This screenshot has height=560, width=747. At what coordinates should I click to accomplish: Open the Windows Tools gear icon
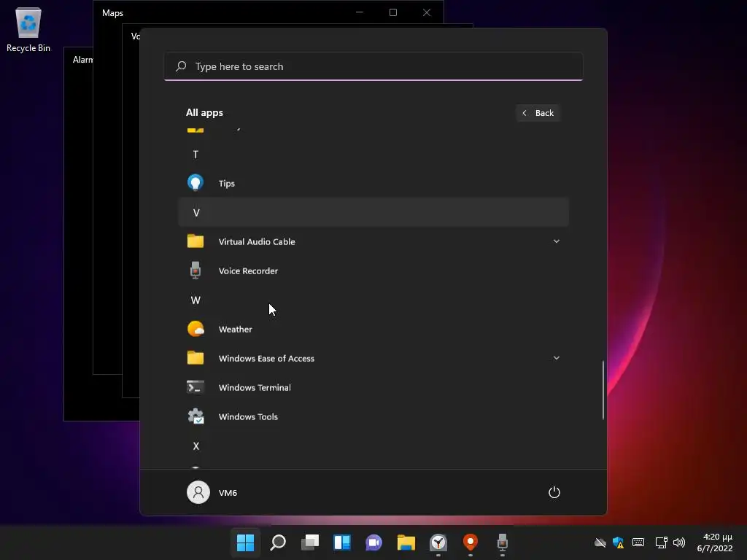click(196, 416)
